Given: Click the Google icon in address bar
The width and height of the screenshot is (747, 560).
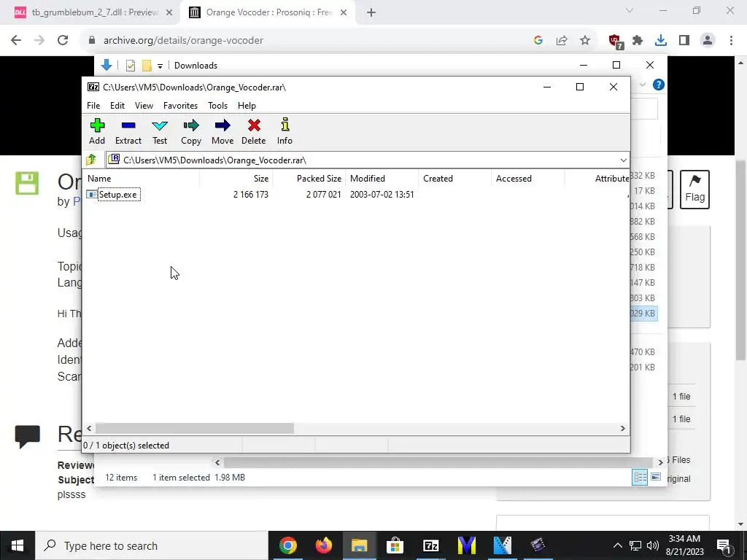Looking at the screenshot, I should pos(538,41).
